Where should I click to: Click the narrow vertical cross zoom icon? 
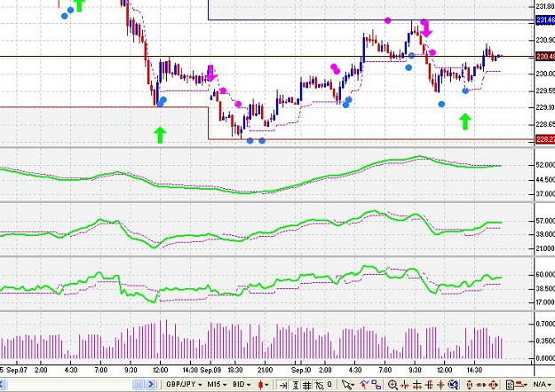(405, 385)
